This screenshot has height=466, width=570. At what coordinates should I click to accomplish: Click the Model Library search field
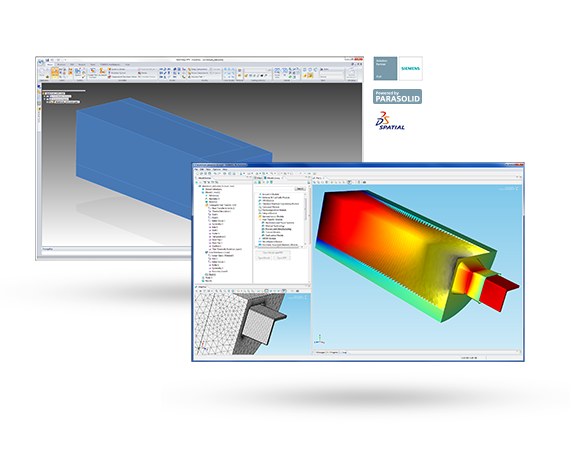tap(274, 189)
